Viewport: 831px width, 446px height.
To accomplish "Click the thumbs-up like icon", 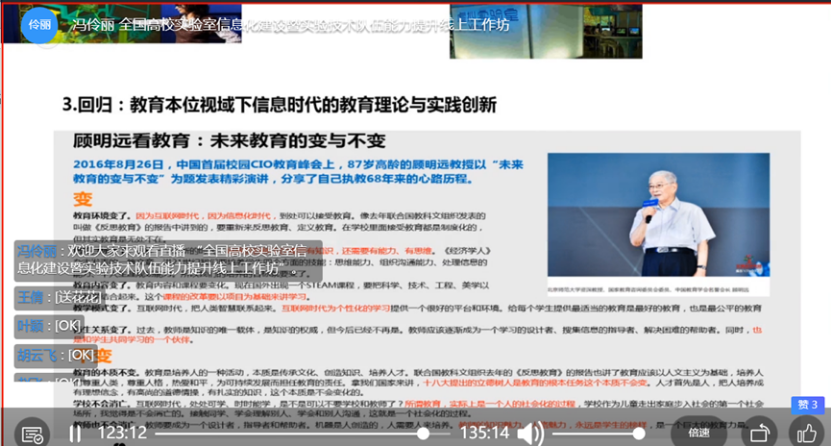I will [806, 433].
